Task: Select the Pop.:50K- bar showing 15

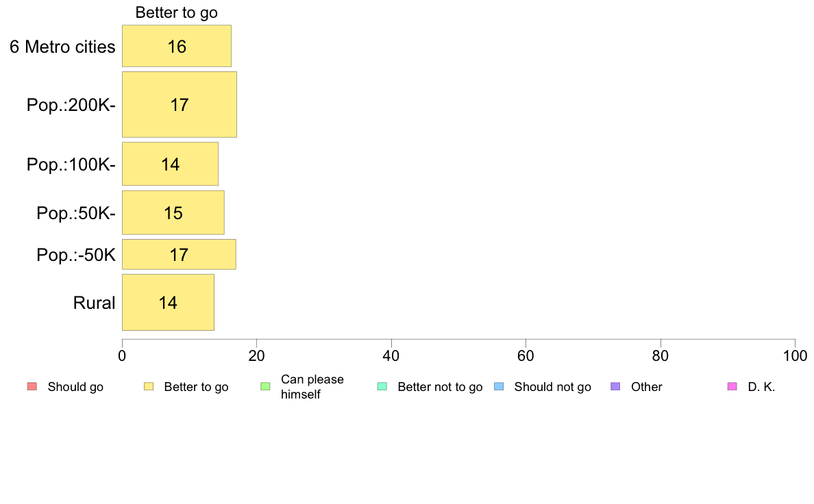Action: click(173, 212)
